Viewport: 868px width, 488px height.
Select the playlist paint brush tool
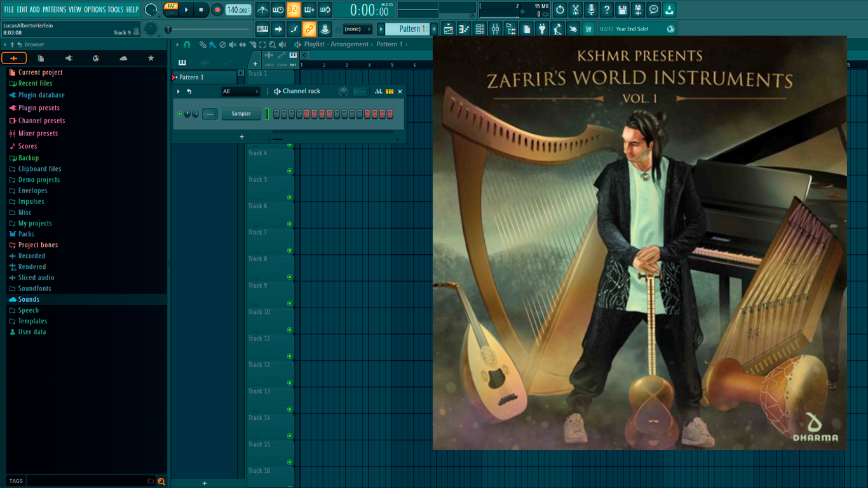pyautogui.click(x=212, y=44)
